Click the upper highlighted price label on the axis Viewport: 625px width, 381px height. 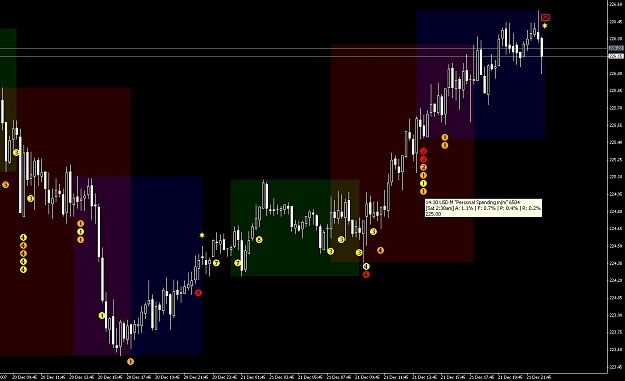point(616,48)
